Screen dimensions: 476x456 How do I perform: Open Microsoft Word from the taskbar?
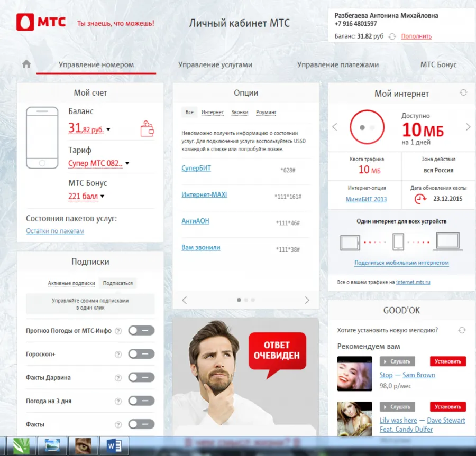click(114, 445)
